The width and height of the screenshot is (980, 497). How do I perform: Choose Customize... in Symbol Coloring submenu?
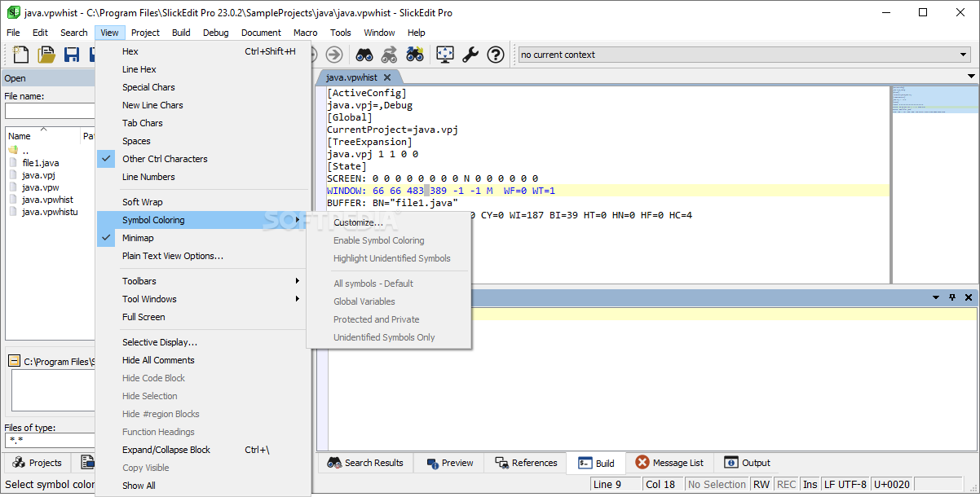(x=389, y=222)
